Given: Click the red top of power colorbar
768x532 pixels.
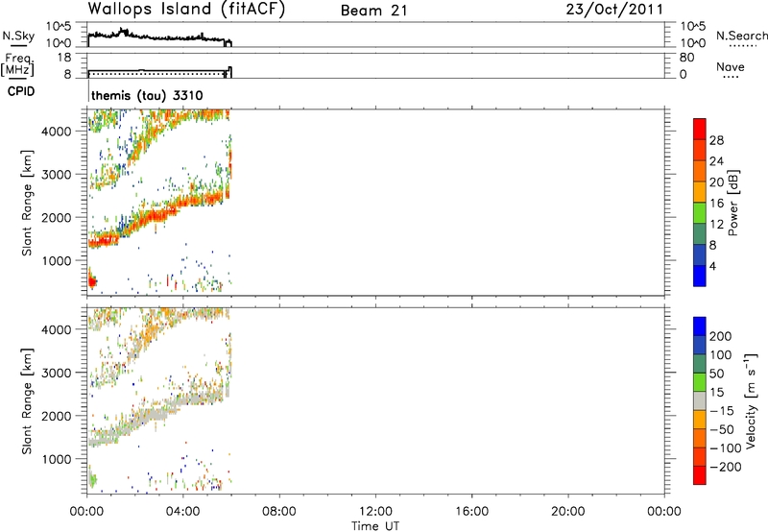Looking at the screenshot, I should pyautogui.click(x=700, y=129).
